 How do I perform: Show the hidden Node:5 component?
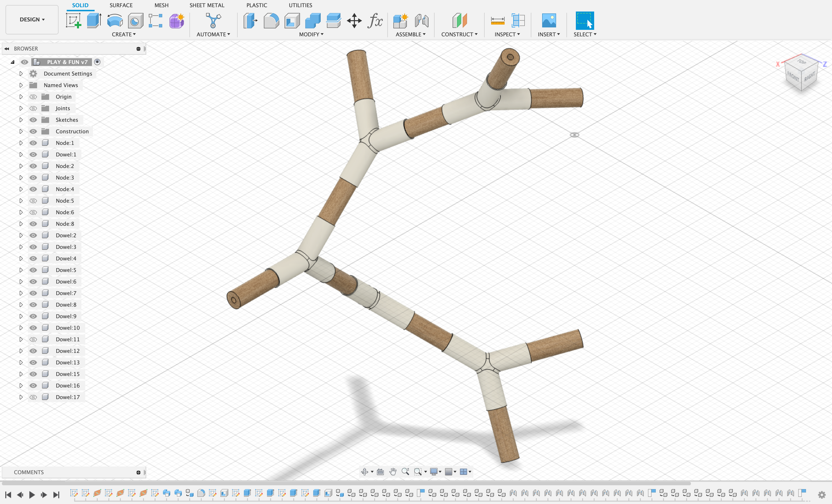[33, 200]
